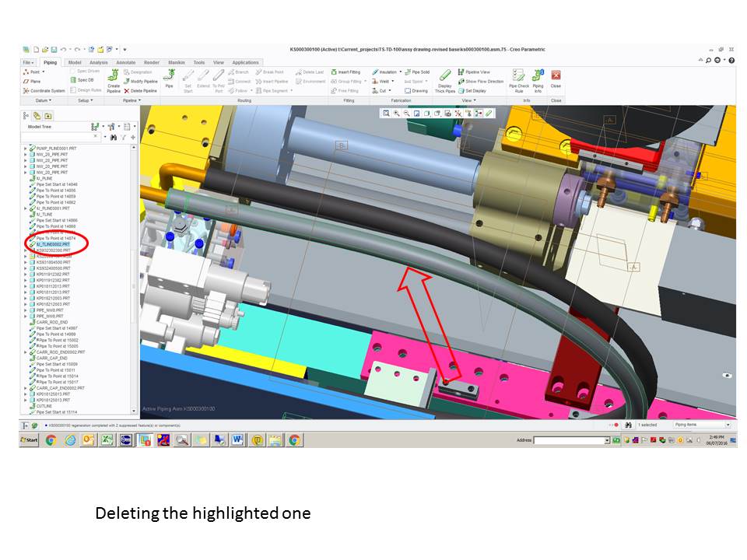747x560 pixels.
Task: Expand the Datum group dropdown
Action: (x=44, y=100)
